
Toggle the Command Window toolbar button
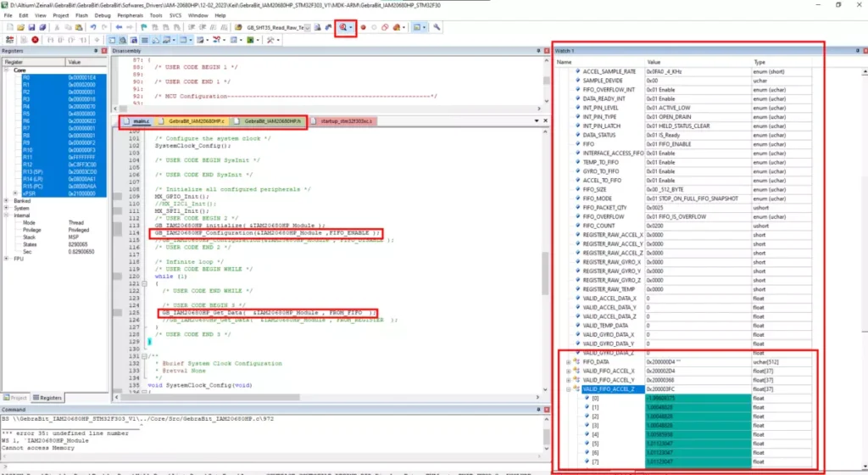point(112,40)
